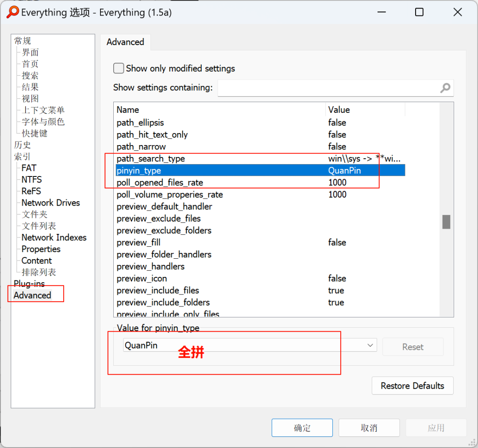478x448 pixels.
Task: Select Network Indexes tree item
Action: click(x=54, y=237)
